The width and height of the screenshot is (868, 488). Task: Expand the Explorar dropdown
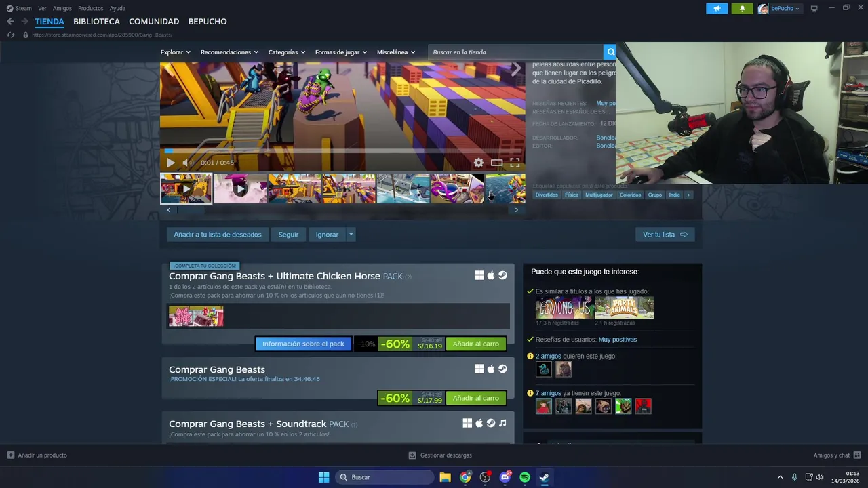[175, 52]
